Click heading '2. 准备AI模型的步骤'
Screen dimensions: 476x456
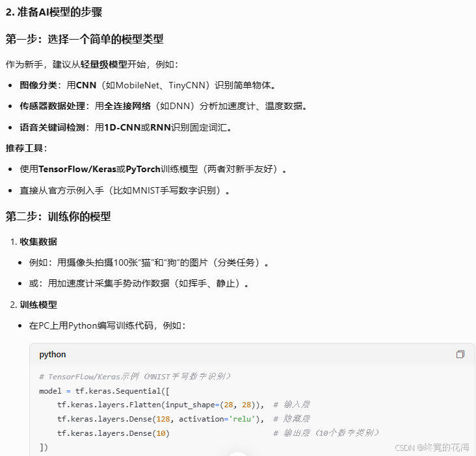(54, 12)
